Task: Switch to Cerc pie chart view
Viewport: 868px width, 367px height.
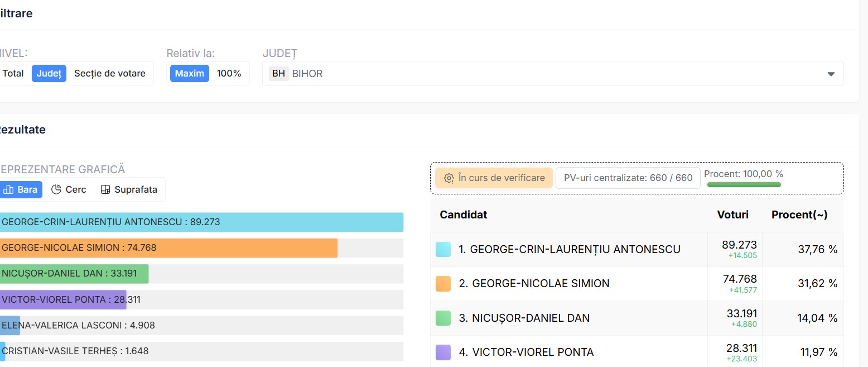Action: click(x=69, y=189)
